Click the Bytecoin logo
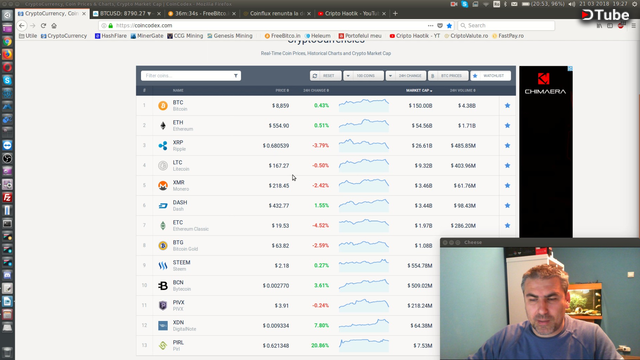 click(163, 286)
